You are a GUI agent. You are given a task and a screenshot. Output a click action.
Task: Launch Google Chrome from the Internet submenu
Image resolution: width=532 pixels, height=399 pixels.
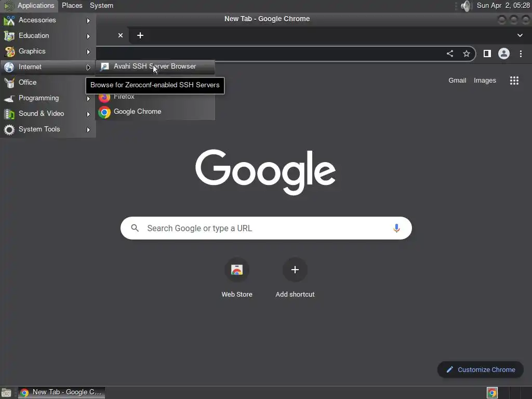pos(155,112)
